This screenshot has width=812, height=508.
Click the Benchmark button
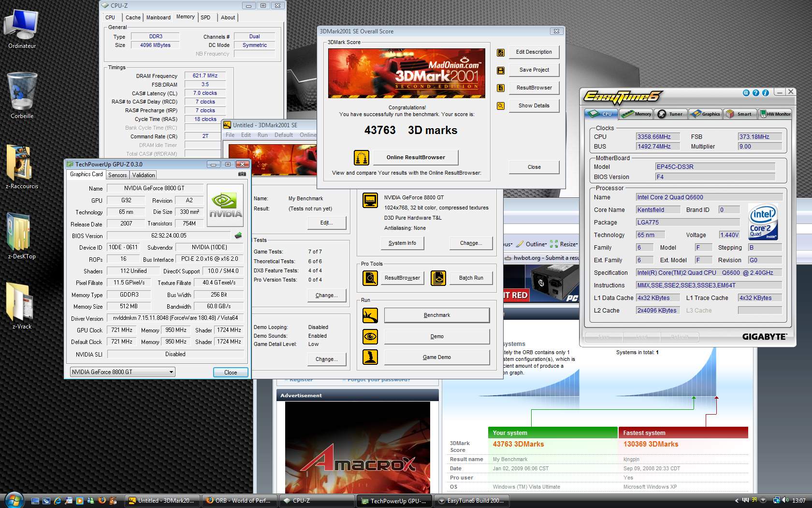point(437,315)
